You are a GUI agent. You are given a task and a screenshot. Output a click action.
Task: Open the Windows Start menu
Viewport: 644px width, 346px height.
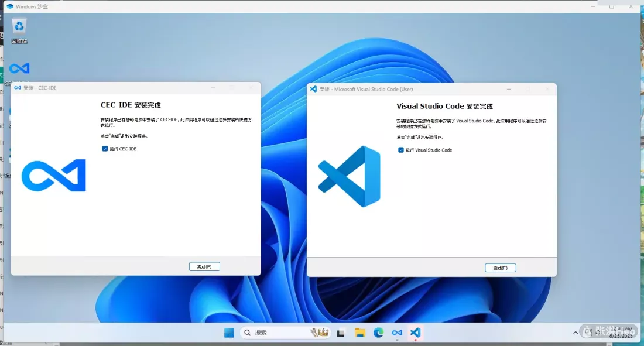pyautogui.click(x=229, y=333)
